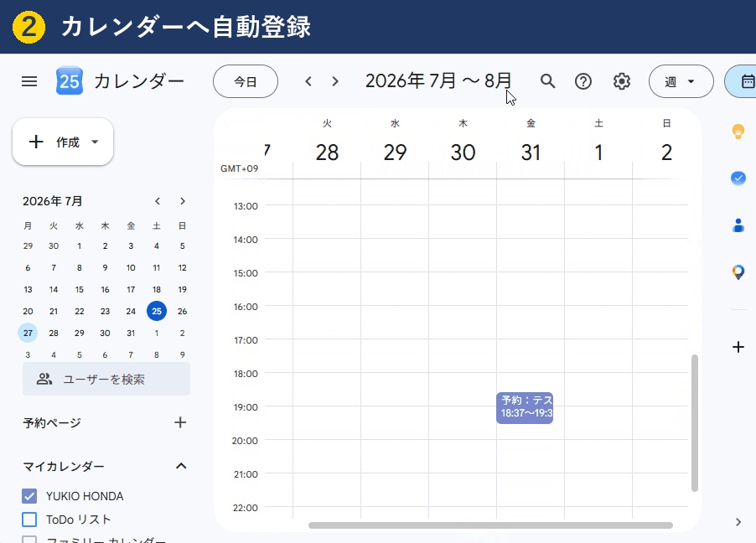Select highlighted 25 in mini calendar

157,311
